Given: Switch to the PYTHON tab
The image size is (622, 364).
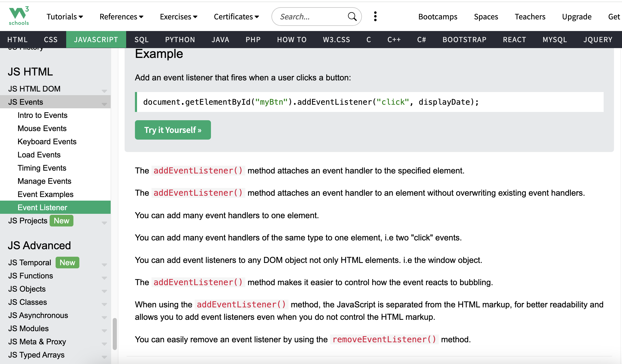Looking at the screenshot, I should (180, 40).
